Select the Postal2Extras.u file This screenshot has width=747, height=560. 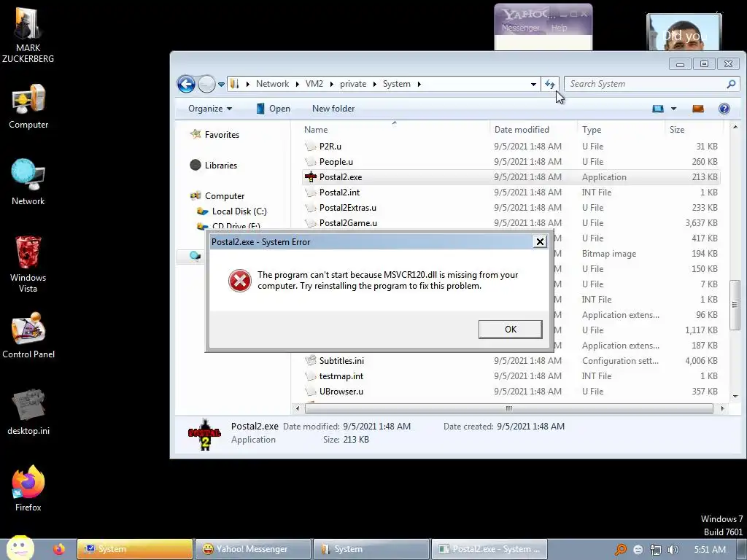point(348,208)
